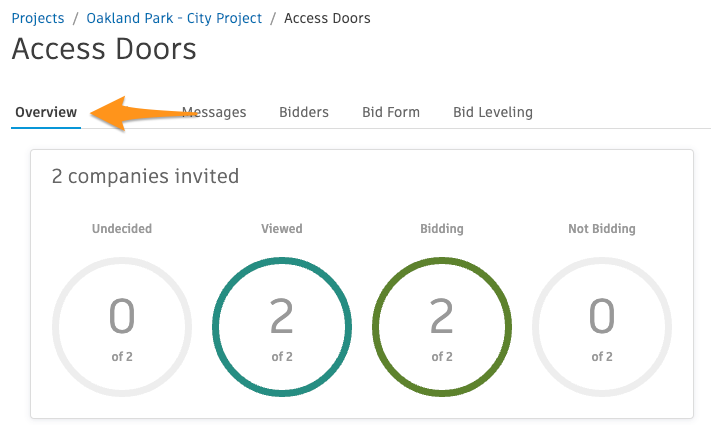The width and height of the screenshot is (711, 425).
Task: Click the Not Bidding circle indicator
Action: [602, 327]
